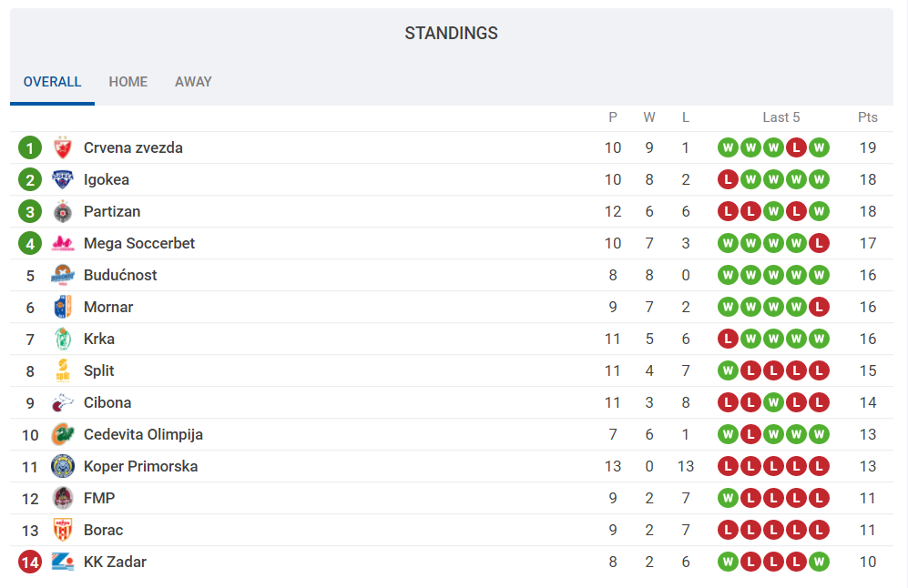Viewport: 908px width, 588px height.
Task: Click the red L badge in Igokea's Last 5
Action: (x=728, y=178)
